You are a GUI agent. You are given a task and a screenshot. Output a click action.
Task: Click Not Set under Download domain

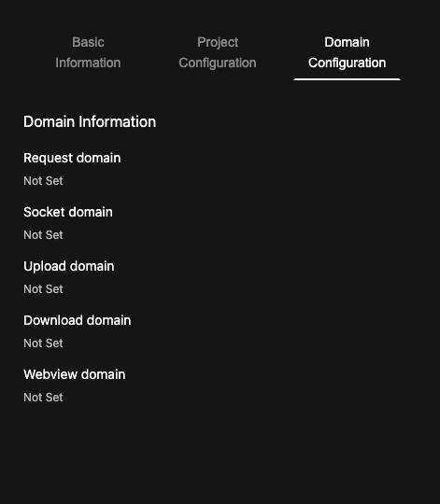(x=43, y=343)
